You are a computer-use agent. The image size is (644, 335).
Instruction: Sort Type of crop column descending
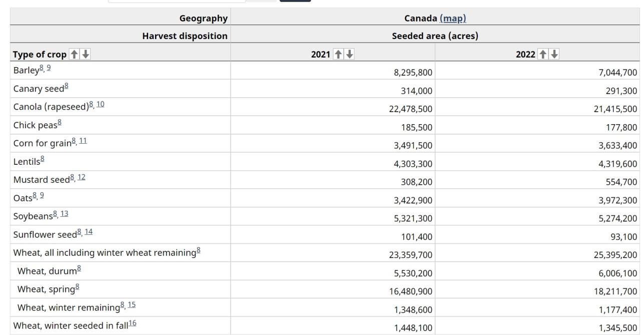coord(86,55)
